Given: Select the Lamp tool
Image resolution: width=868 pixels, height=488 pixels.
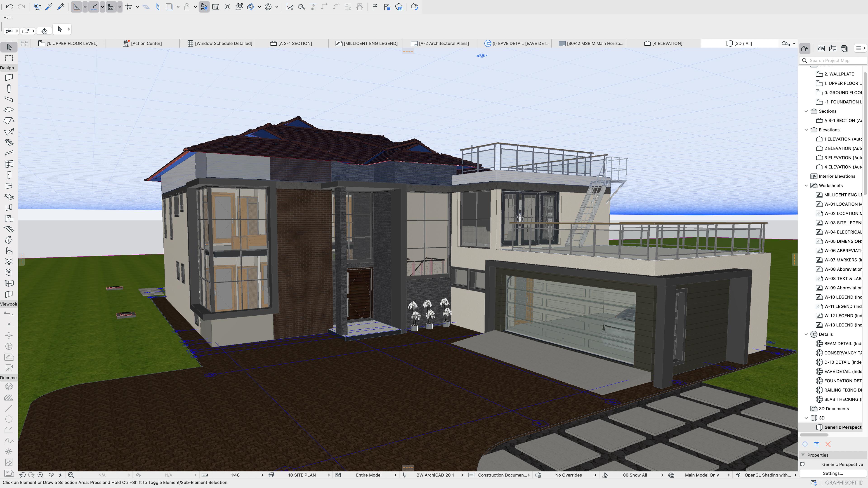Looking at the screenshot, I should pos(9,262).
